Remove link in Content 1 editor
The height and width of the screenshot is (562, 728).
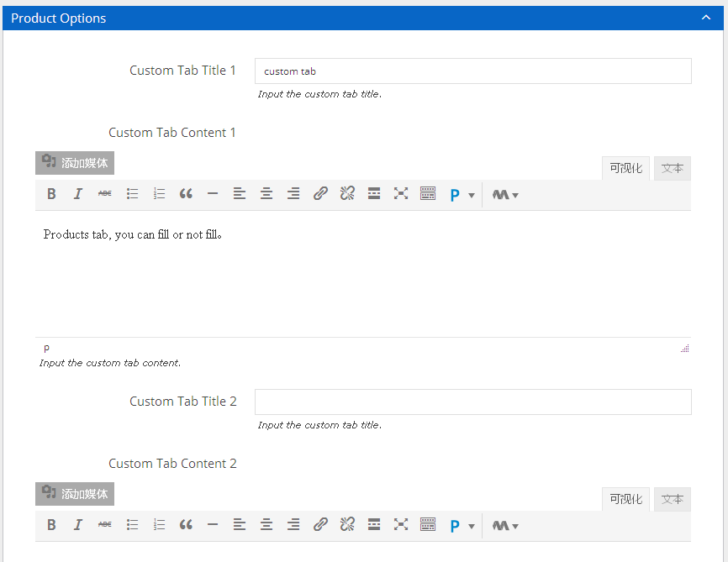coord(347,194)
